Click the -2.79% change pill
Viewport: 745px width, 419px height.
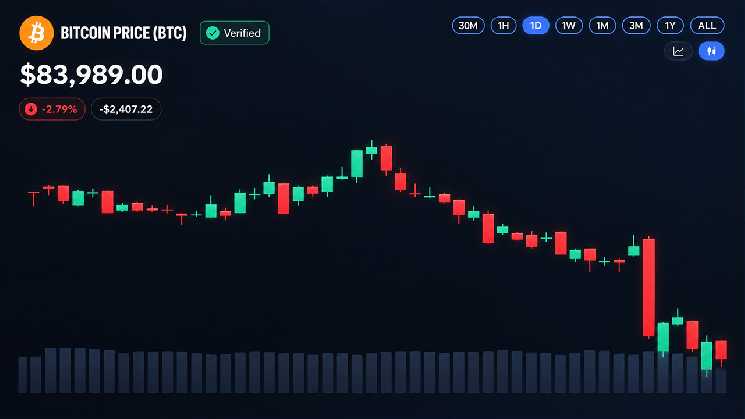[x=52, y=109]
